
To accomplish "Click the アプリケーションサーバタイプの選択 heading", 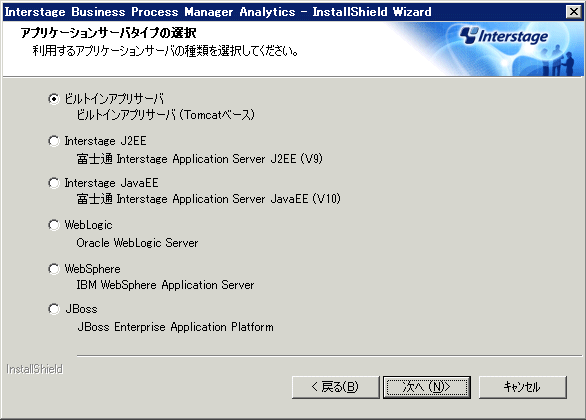I will coord(108,33).
